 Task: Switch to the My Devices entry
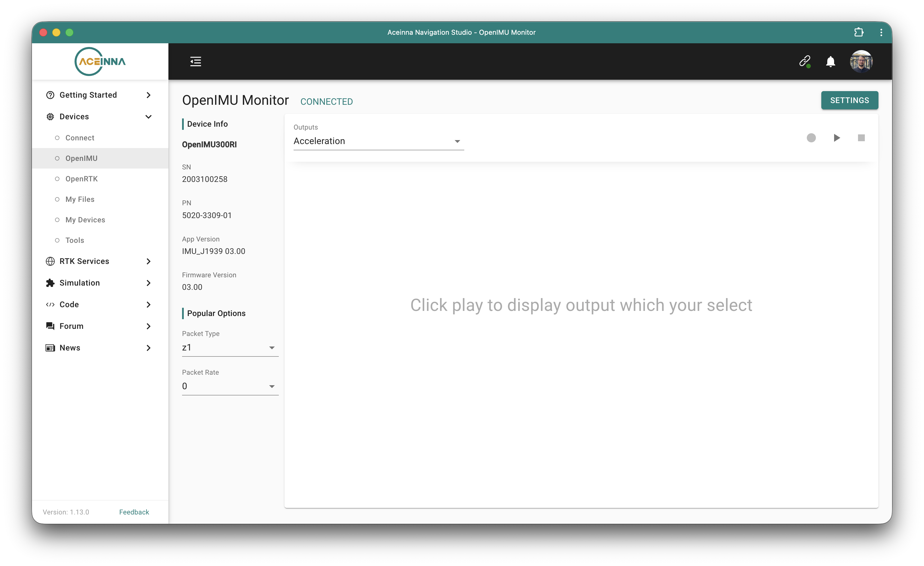(x=85, y=220)
